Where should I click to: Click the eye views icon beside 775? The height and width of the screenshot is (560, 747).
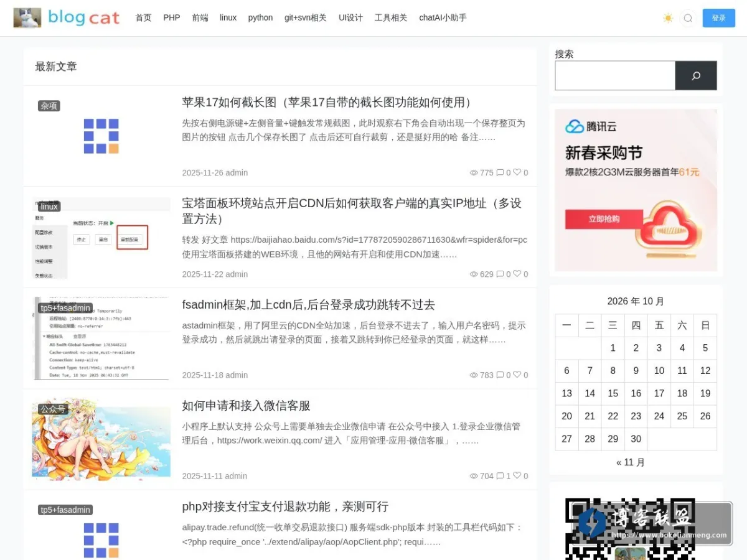click(474, 173)
